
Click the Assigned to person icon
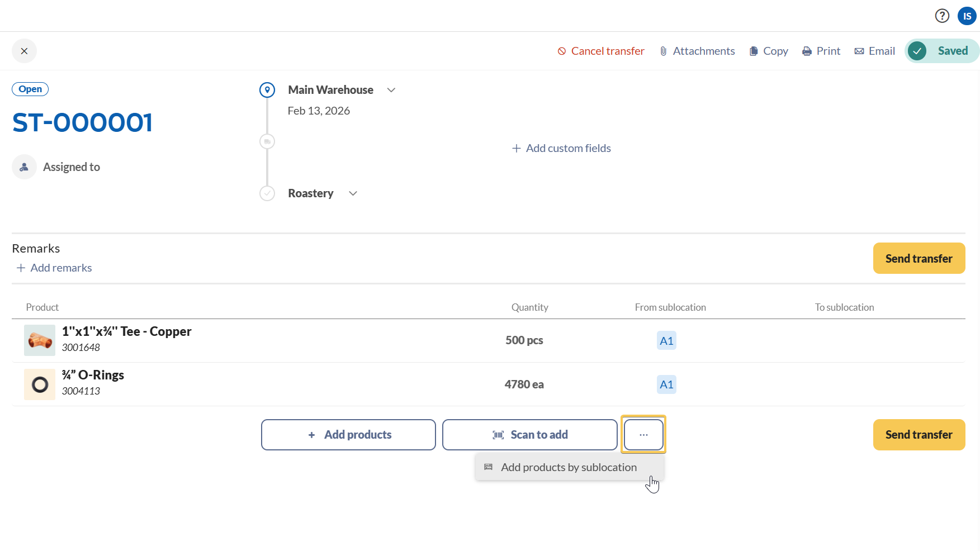[x=24, y=167]
